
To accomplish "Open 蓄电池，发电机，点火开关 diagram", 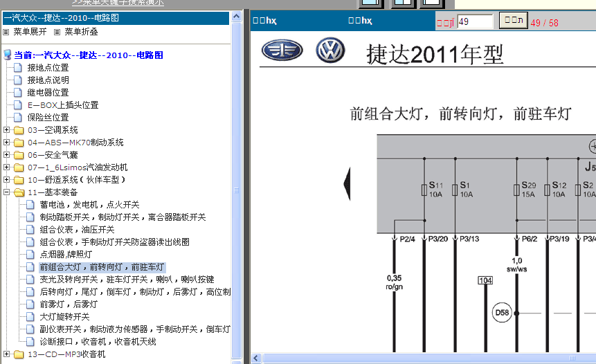I will [90, 205].
